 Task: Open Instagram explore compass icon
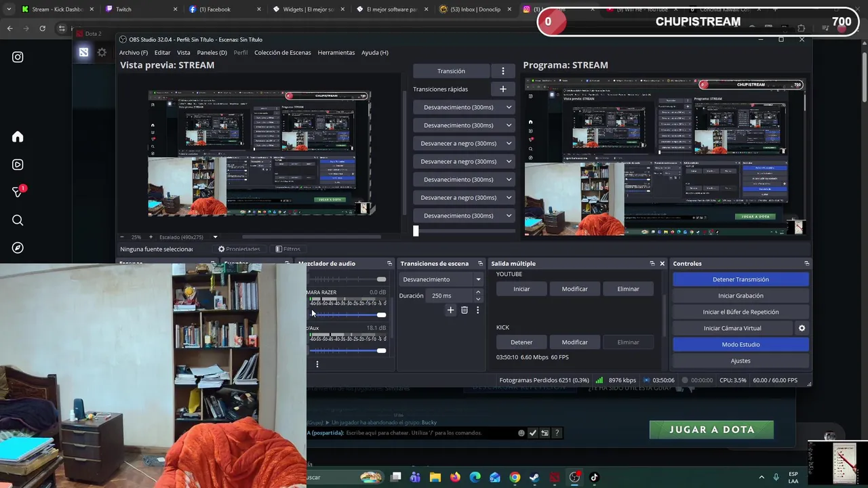(18, 248)
